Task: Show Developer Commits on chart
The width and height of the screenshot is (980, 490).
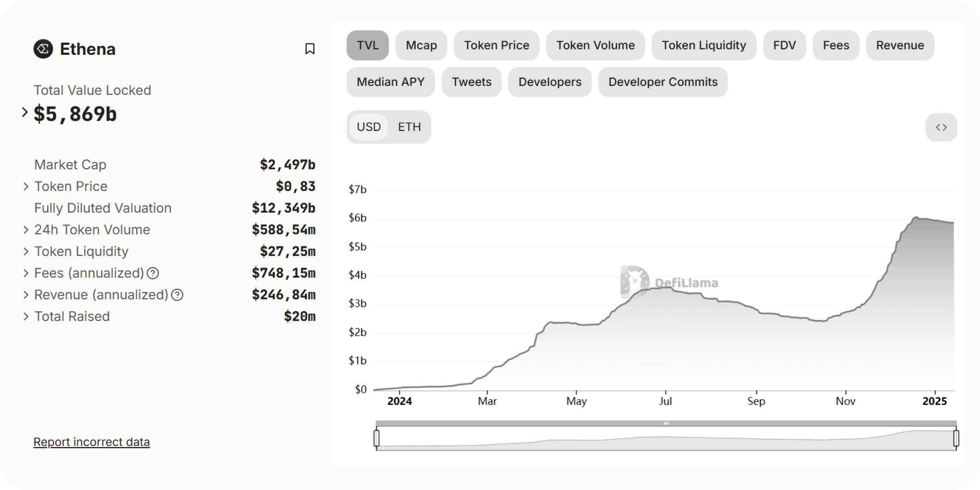Action: pos(663,82)
